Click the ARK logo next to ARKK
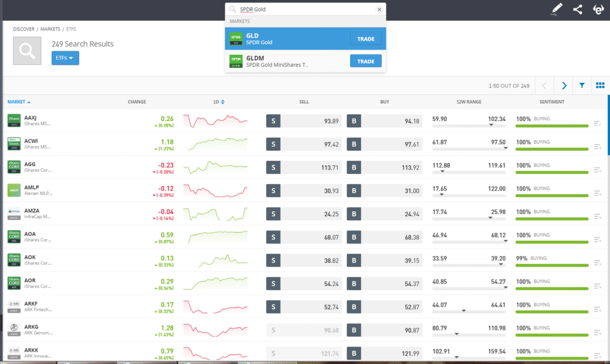Screen dimensions: 610x364 click(x=13, y=351)
